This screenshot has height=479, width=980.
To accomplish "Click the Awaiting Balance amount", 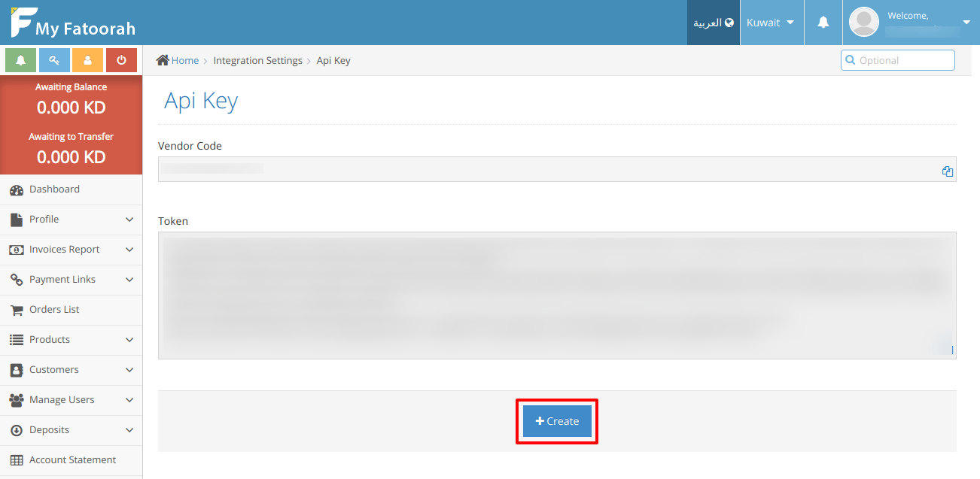I will 72,108.
